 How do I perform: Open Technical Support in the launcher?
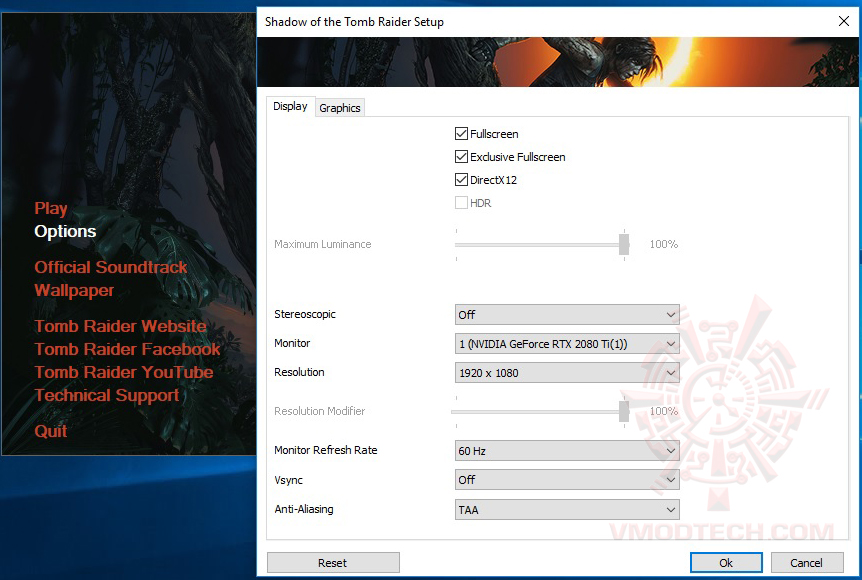pyautogui.click(x=107, y=395)
